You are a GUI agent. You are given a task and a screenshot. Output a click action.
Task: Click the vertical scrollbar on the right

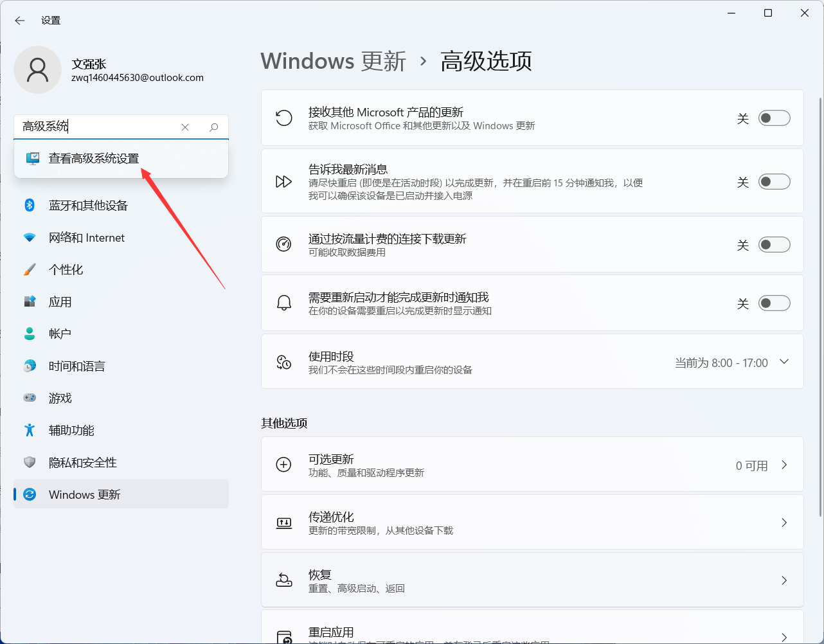[820, 306]
